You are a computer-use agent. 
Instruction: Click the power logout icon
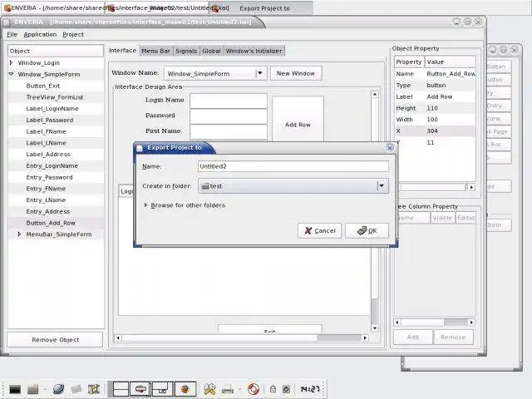pos(286,389)
